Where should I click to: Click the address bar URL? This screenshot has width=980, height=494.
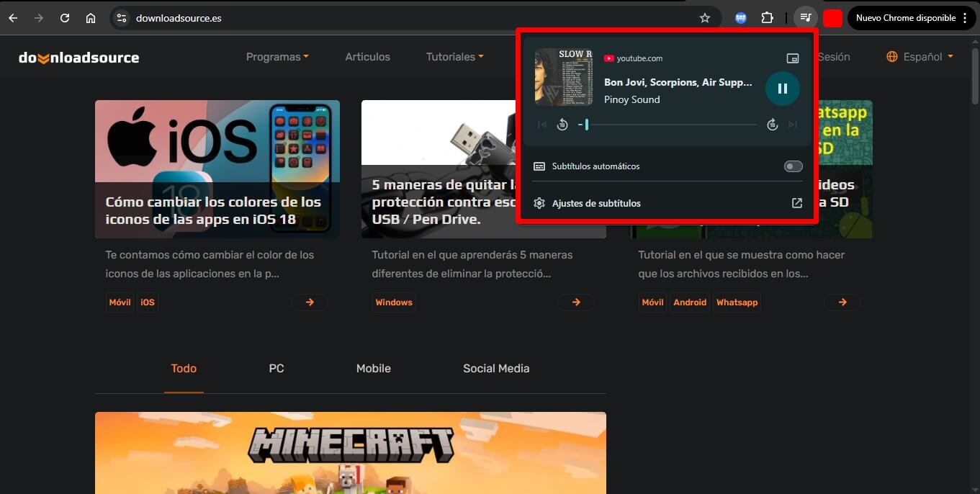[179, 18]
